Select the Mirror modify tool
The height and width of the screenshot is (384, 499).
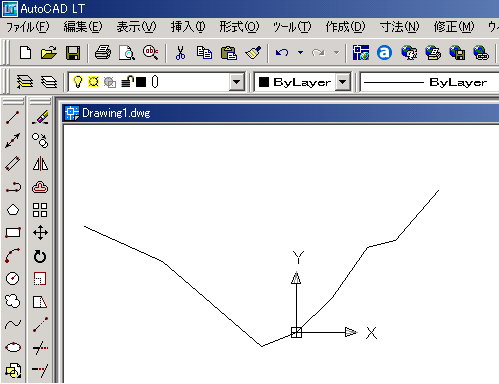click(x=40, y=164)
